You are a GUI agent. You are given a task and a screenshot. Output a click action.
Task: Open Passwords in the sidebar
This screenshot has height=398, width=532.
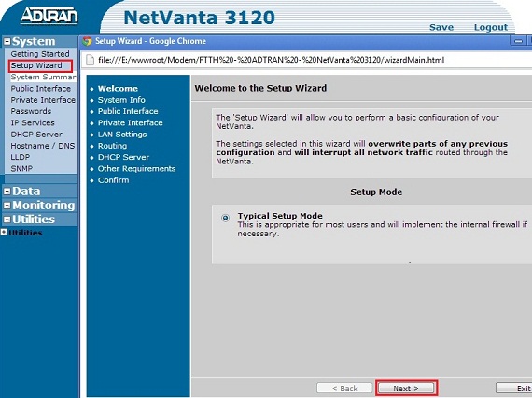[x=31, y=111]
